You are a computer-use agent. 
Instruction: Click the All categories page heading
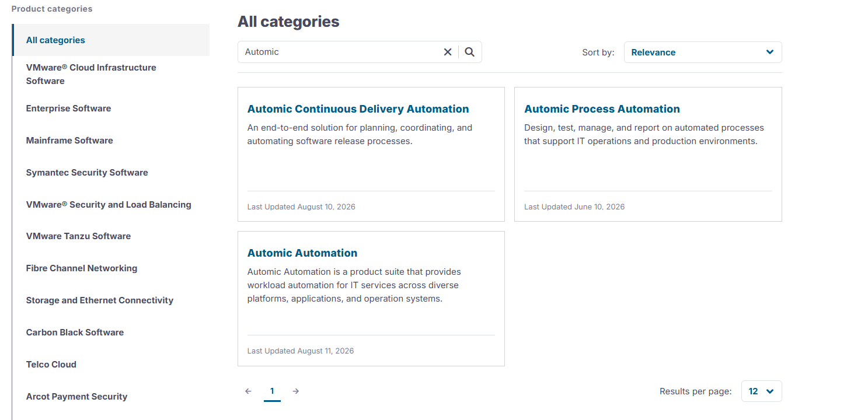click(288, 22)
